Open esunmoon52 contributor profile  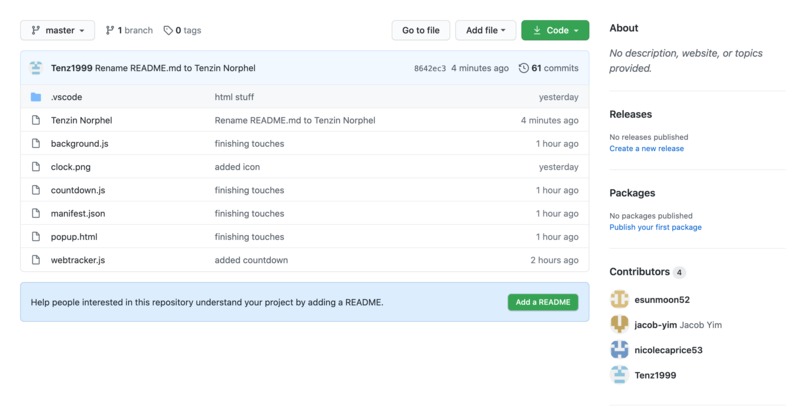click(x=662, y=300)
